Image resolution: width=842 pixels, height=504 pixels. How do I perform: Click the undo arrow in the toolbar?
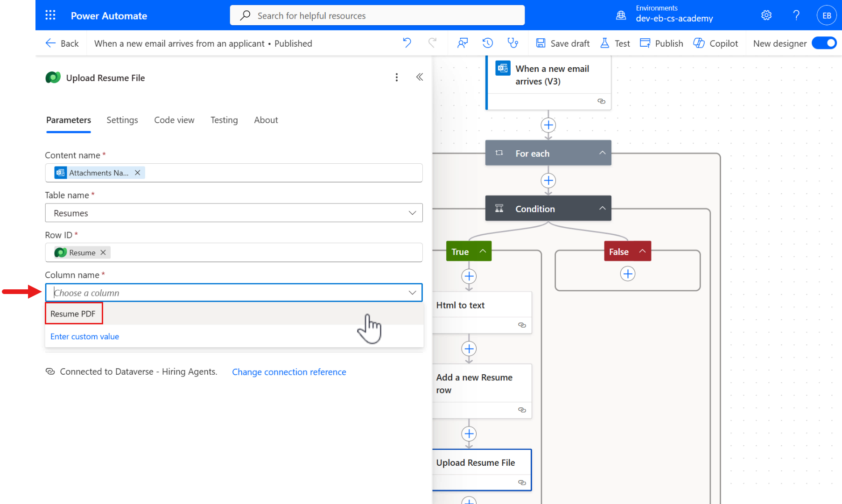(x=407, y=43)
